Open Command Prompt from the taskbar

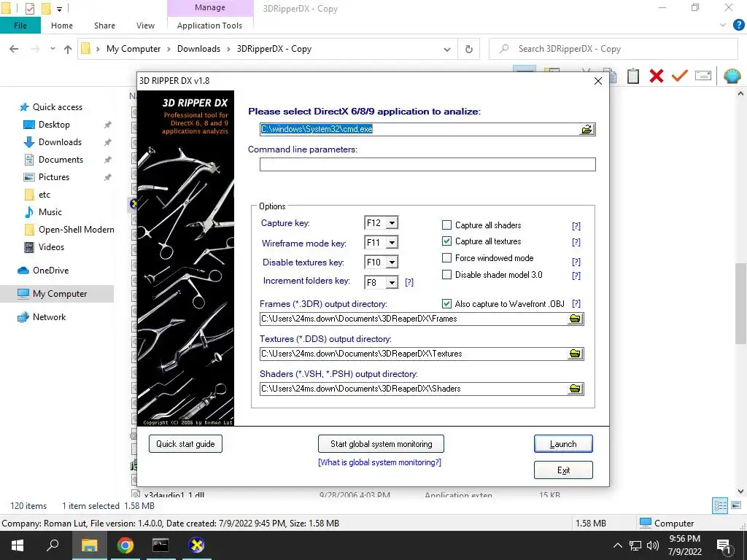(160, 545)
